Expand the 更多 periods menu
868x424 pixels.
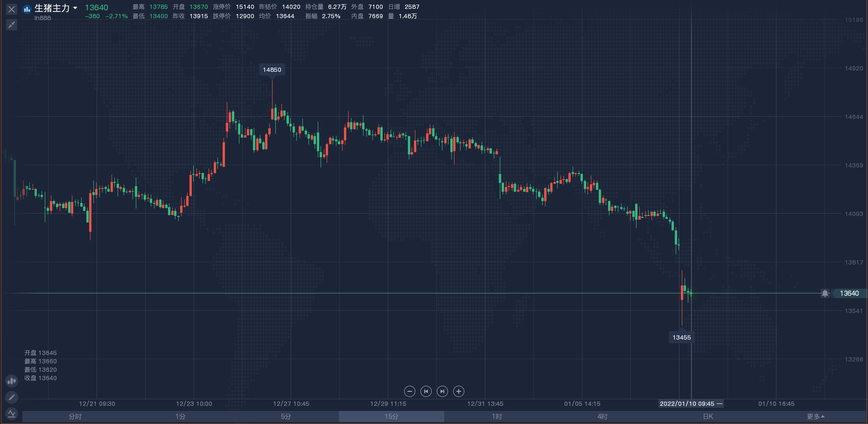[x=816, y=417]
